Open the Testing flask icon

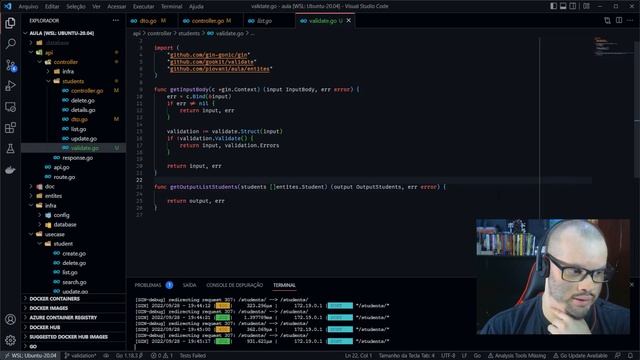[x=10, y=149]
